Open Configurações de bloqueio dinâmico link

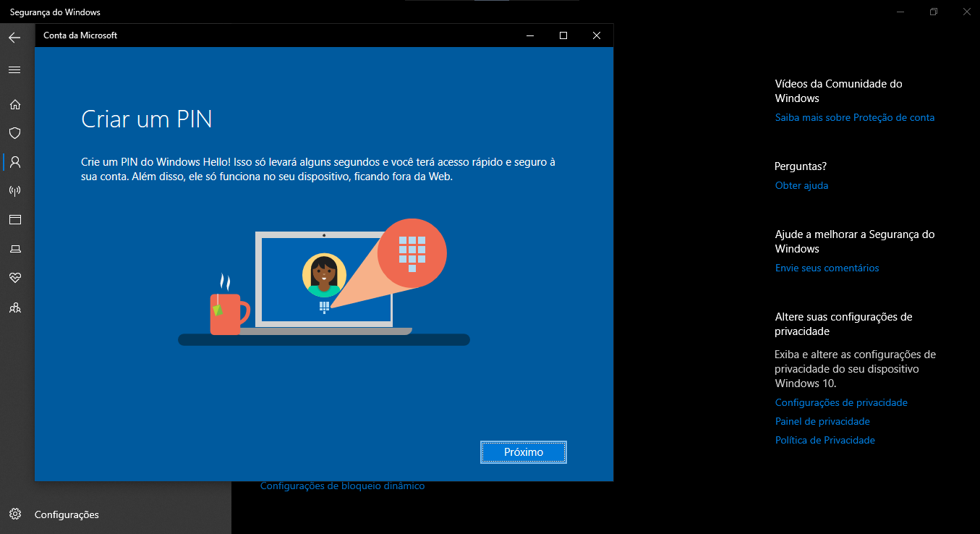coord(343,486)
